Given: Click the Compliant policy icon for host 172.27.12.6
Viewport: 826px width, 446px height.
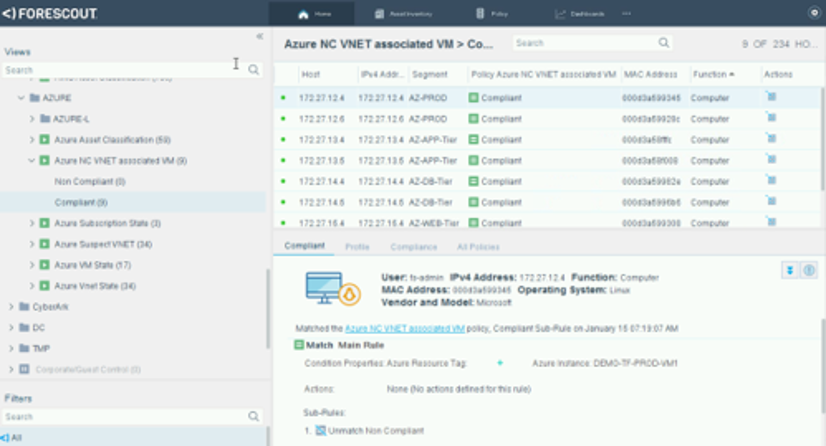Looking at the screenshot, I should 475,119.
